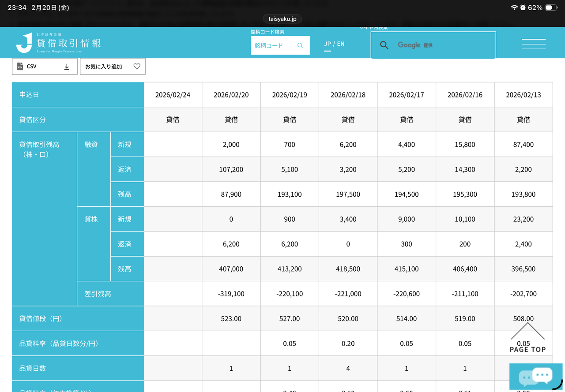This screenshot has width=565, height=392.
Task: Download data via CSV button
Action: click(x=44, y=67)
